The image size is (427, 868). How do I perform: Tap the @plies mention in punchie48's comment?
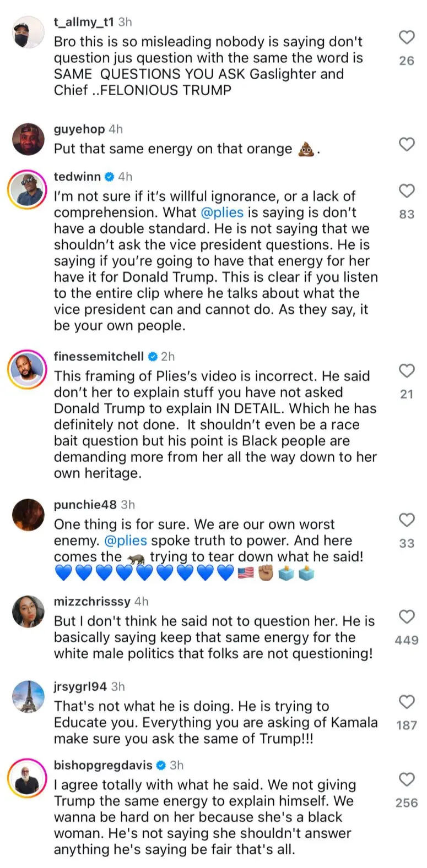126,541
